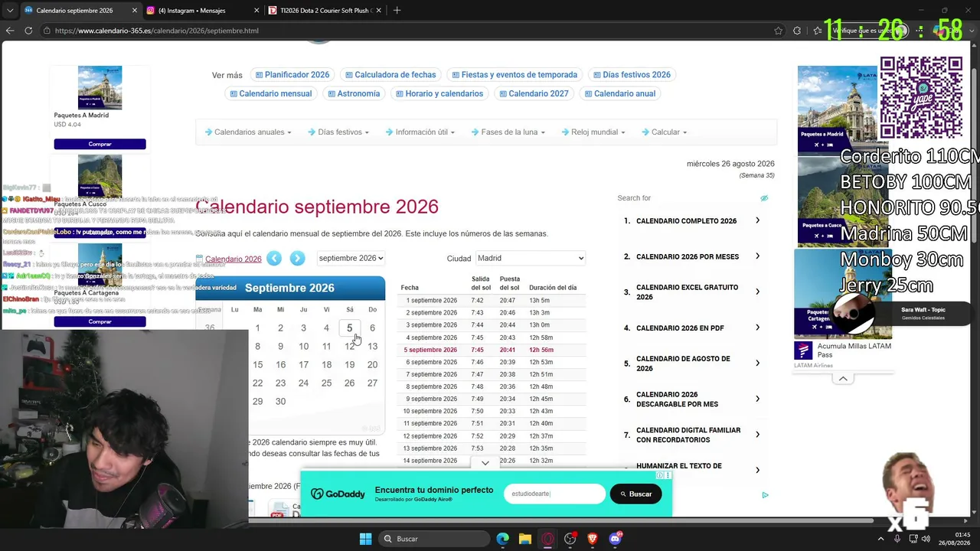Viewport: 980px width, 551px height.
Task: Expand Calendarios anuales menu
Action: 248,132
